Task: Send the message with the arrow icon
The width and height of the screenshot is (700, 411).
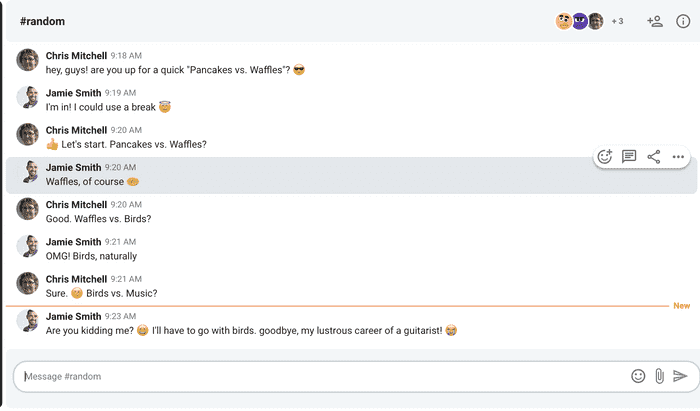Action: (x=680, y=376)
